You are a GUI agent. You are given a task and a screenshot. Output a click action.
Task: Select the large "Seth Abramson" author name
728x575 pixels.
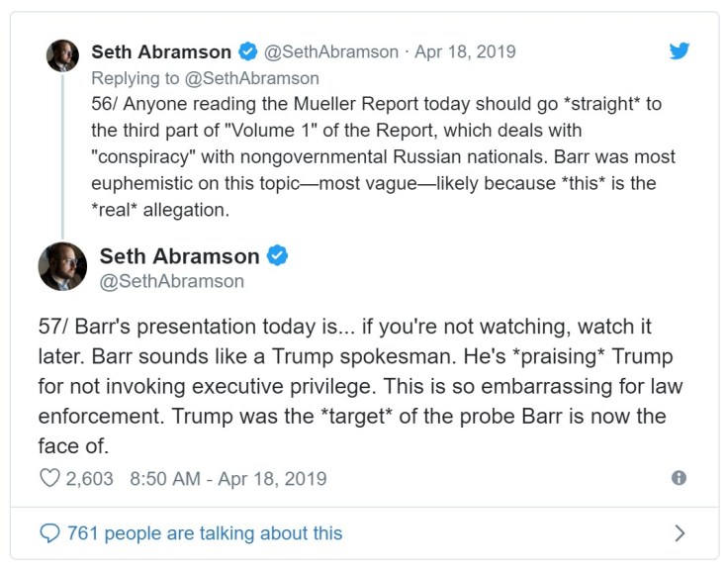[179, 256]
